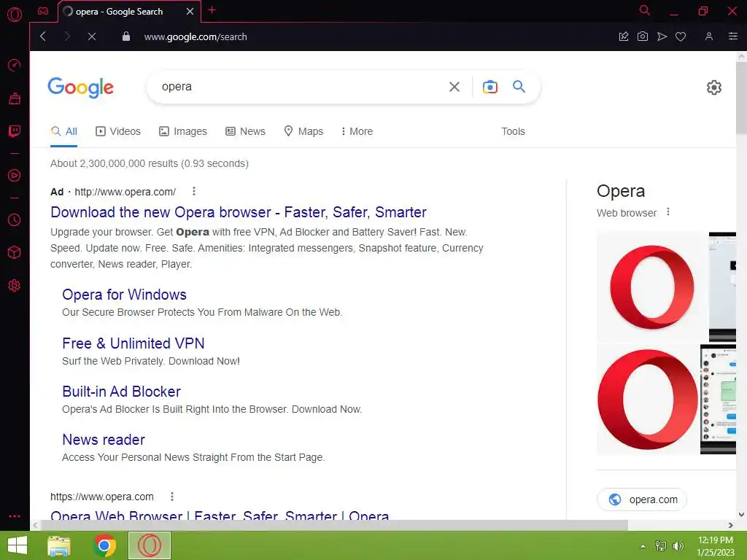Open My Flow send icon
The height and width of the screenshot is (560, 747).
click(662, 36)
